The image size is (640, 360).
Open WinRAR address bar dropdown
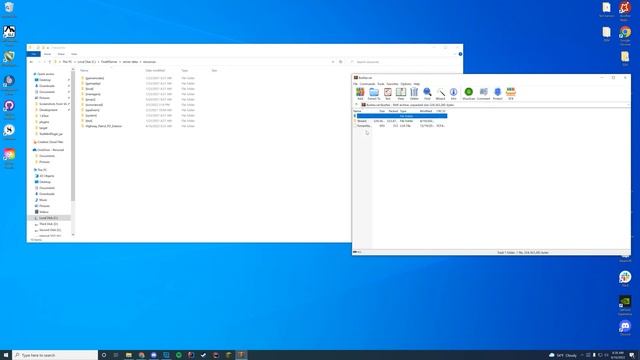click(628, 105)
